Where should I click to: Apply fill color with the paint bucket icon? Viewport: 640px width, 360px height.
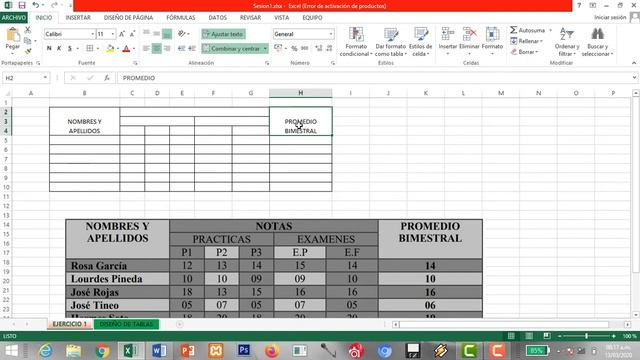[110, 49]
